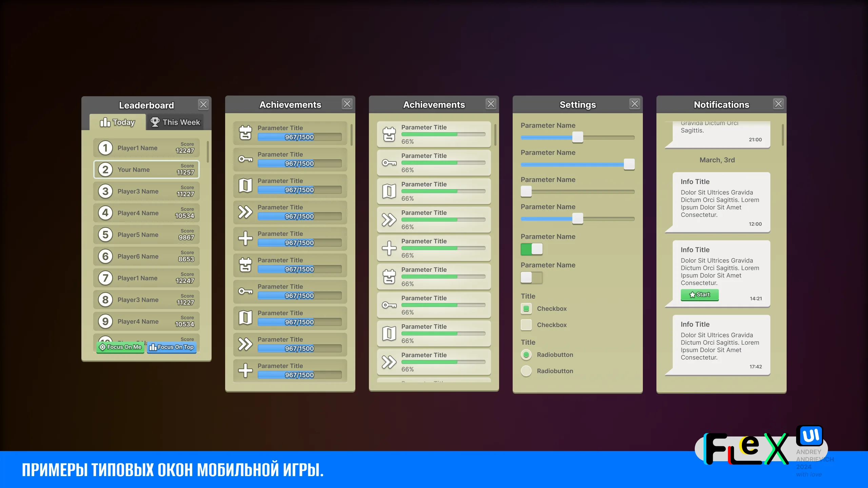The height and width of the screenshot is (488, 868).
Task: Check the second empty Checkbox
Action: (x=526, y=325)
